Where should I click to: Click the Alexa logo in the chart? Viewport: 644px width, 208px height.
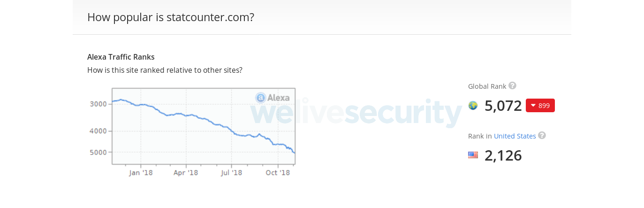tap(273, 98)
